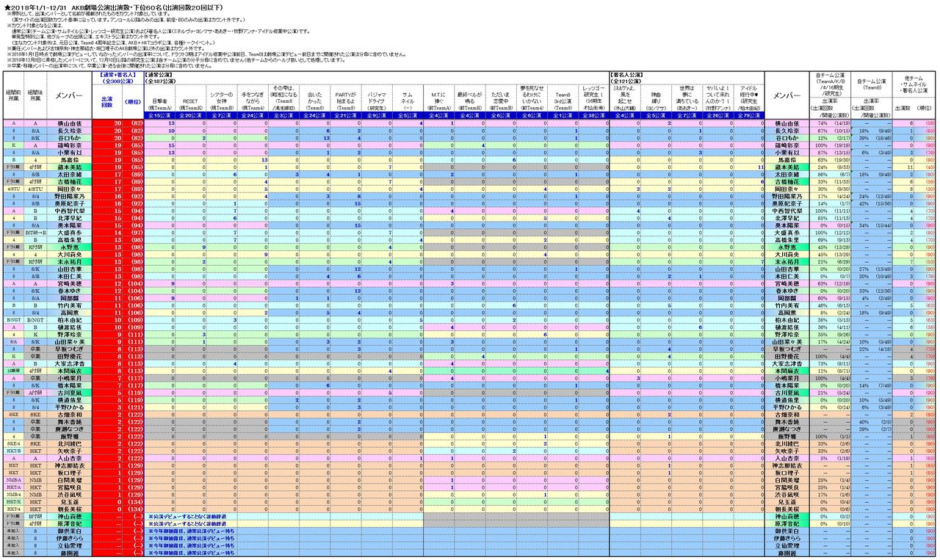940x560 pixels.
Task: Select 柏木由紀 in the left member column
Action: 69,319
